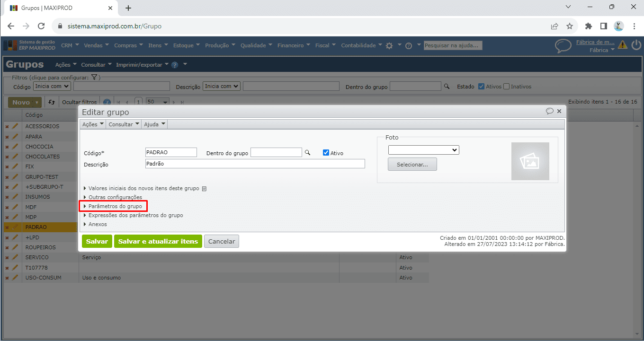Toggle the Ativo checkbox in dialog
644x341 pixels.
click(326, 153)
